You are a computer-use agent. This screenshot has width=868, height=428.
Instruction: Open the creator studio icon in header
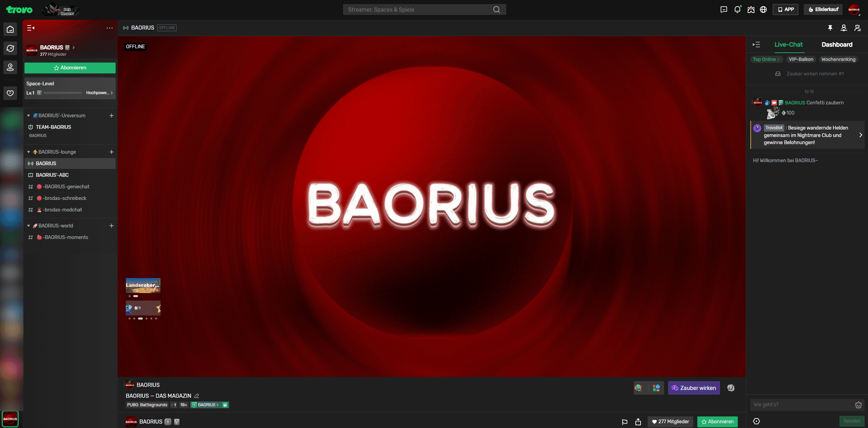point(751,10)
